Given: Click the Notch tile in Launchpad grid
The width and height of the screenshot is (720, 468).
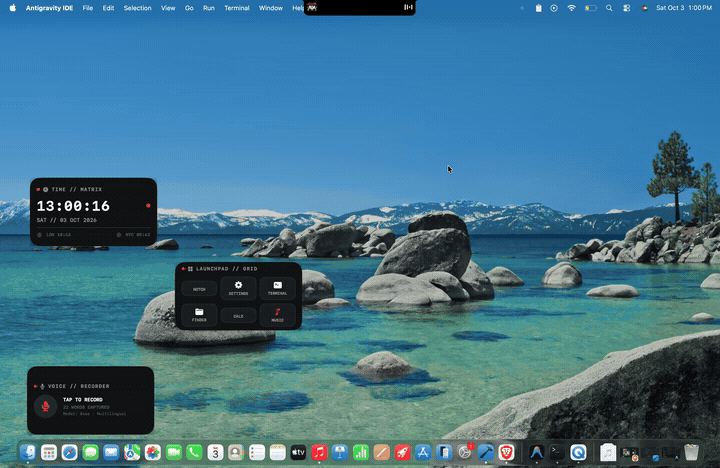Looking at the screenshot, I should coord(199,289).
